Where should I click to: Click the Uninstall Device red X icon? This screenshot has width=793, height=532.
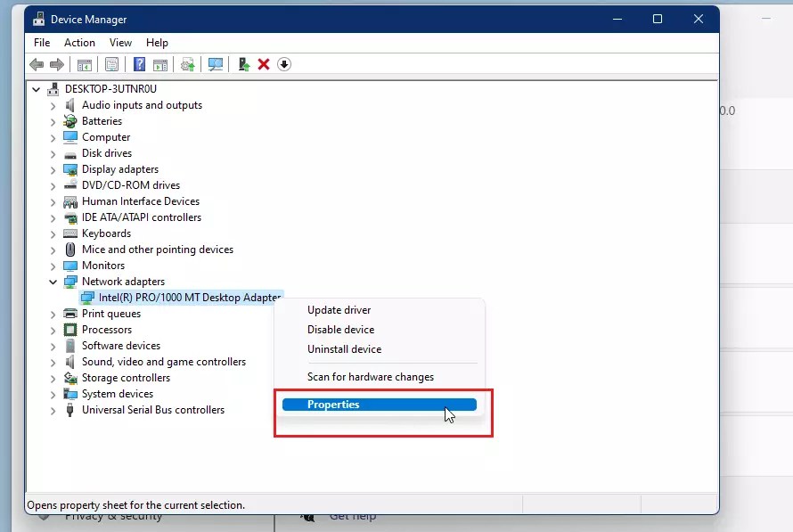[264, 64]
